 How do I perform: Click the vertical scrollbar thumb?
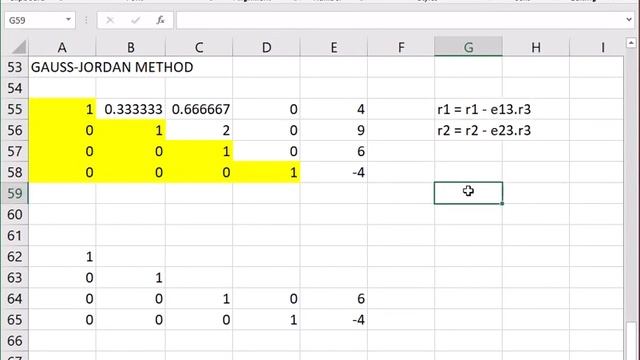[631, 340]
